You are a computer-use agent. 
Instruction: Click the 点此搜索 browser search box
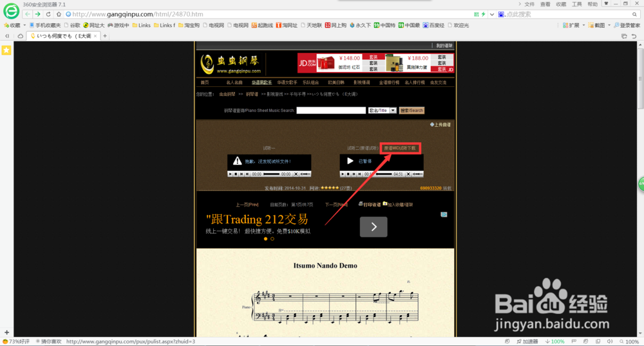(567, 14)
